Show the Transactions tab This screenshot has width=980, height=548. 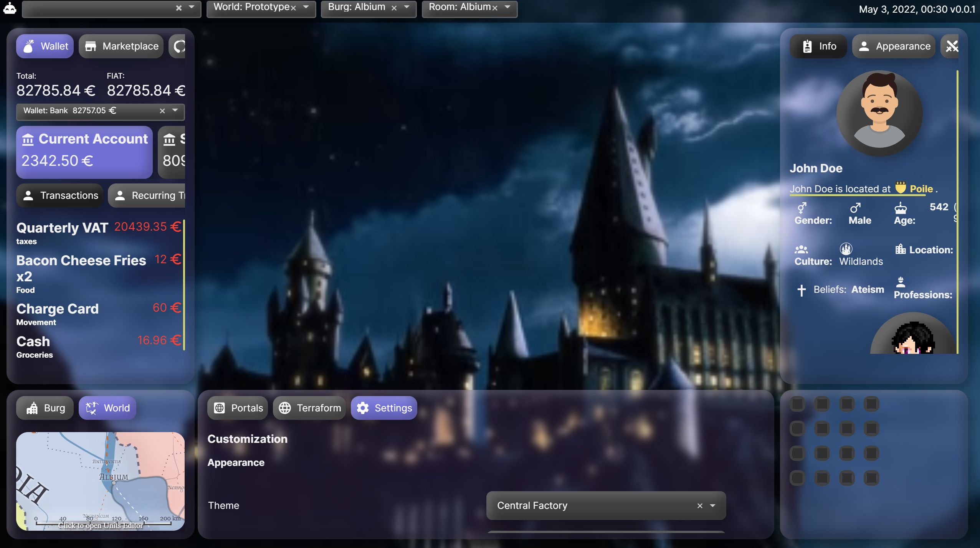(59, 196)
